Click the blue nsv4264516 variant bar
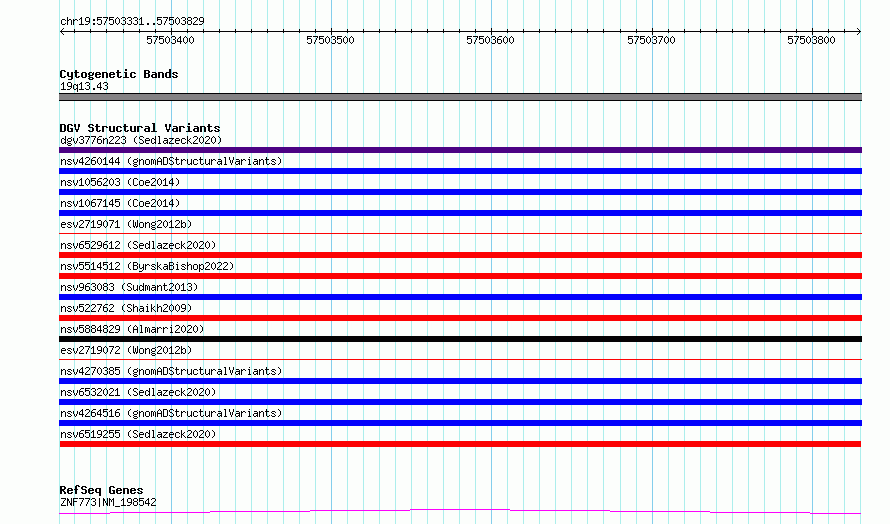The width and height of the screenshot is (890, 524). (460, 423)
